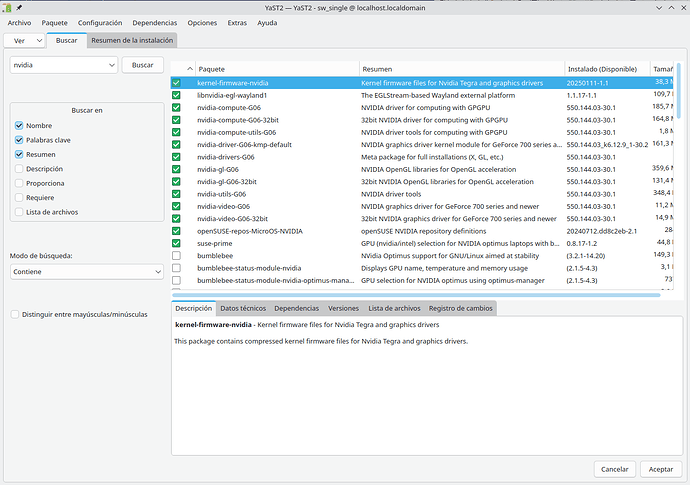
Task: Click status icon of nvidia-utils-G06
Action: point(177,193)
